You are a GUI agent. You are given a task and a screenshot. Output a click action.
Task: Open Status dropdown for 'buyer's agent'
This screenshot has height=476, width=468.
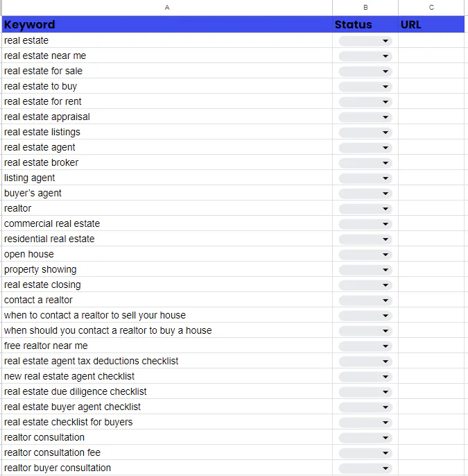click(x=365, y=194)
